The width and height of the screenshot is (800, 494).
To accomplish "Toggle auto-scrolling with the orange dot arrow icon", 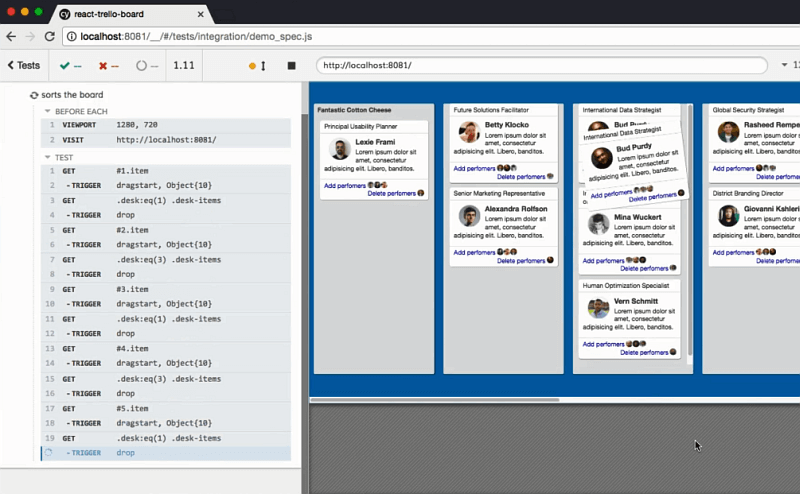I will pyautogui.click(x=257, y=66).
